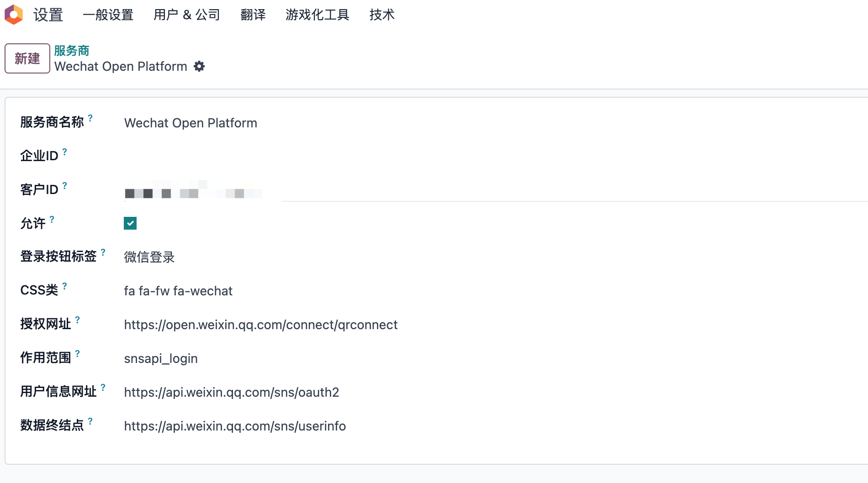Image resolution: width=868 pixels, height=483 pixels.
Task: Click the 新建 button
Action: coord(27,58)
